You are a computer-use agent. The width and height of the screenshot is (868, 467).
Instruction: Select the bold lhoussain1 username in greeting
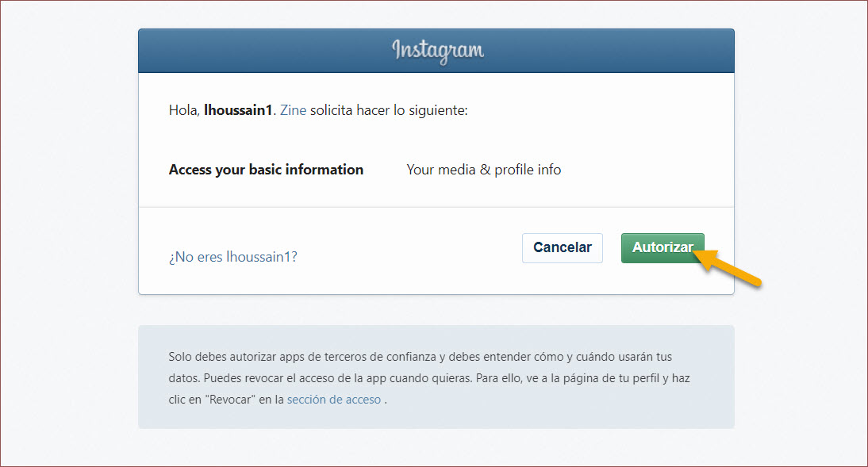pyautogui.click(x=238, y=110)
